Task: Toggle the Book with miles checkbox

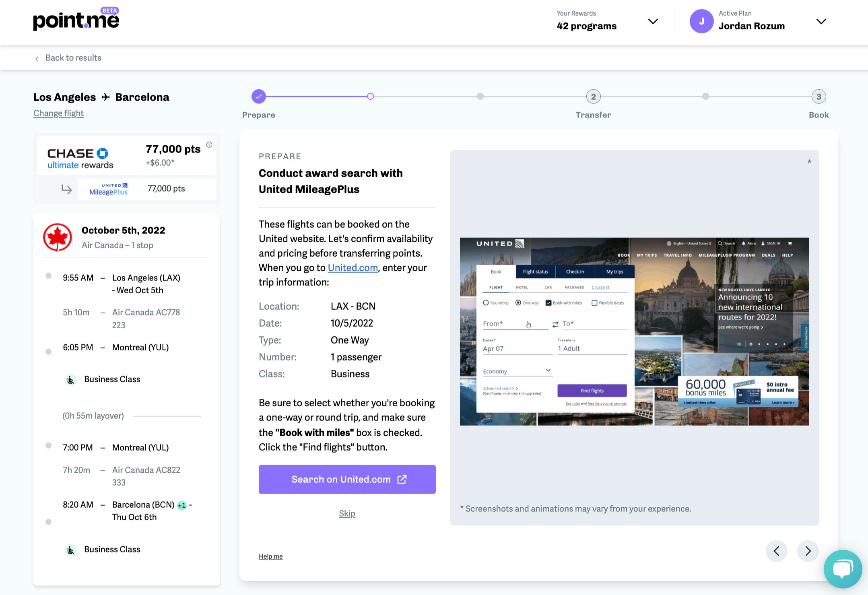Action: pos(548,303)
